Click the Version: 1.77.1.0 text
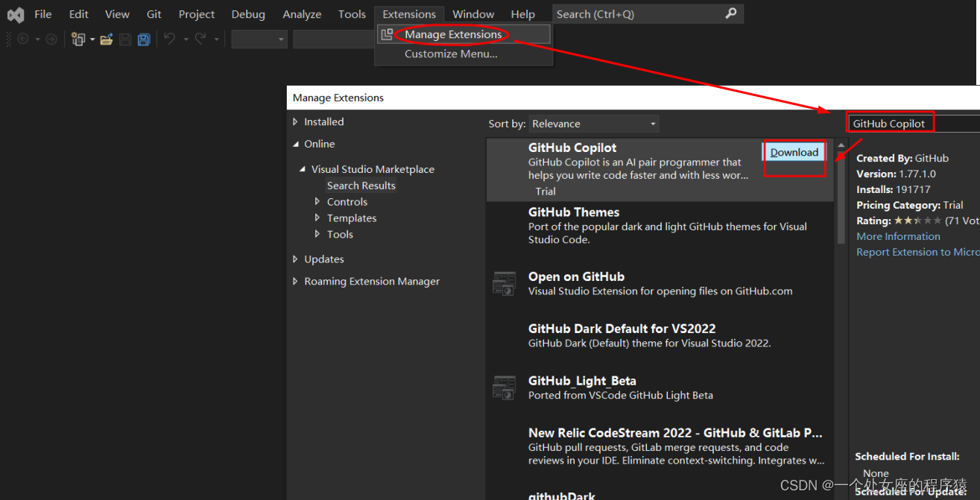The image size is (980, 500). [896, 174]
